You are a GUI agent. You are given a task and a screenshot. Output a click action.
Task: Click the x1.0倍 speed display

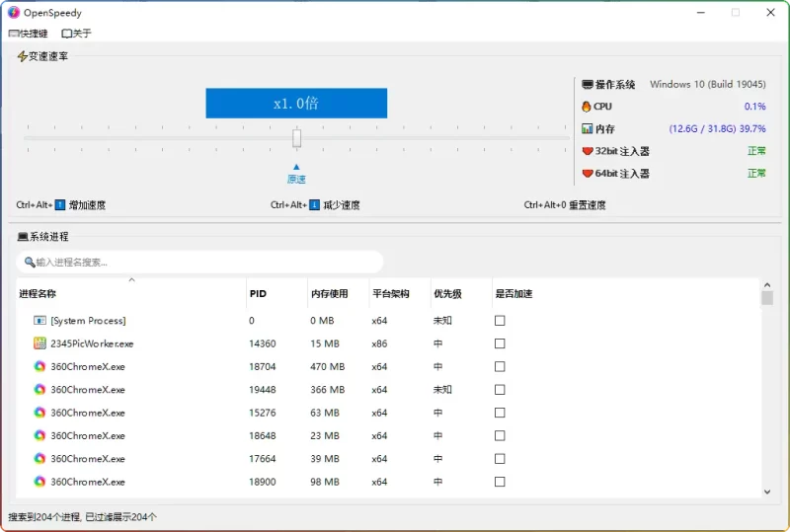pos(296,104)
